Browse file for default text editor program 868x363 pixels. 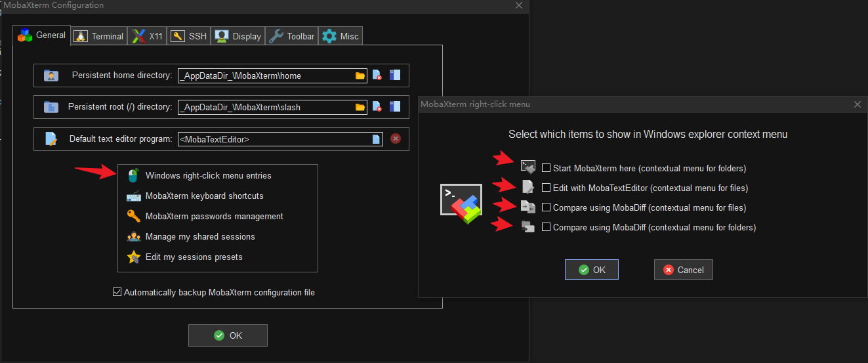[376, 139]
